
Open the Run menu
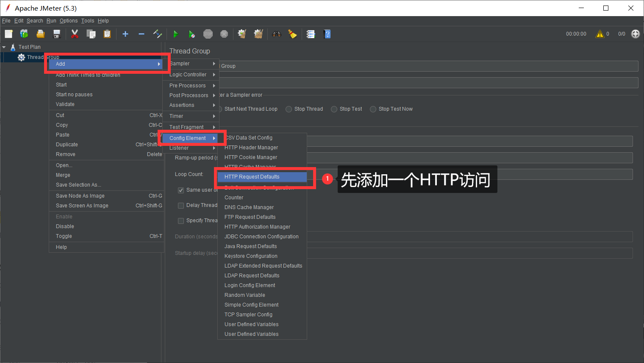point(51,21)
